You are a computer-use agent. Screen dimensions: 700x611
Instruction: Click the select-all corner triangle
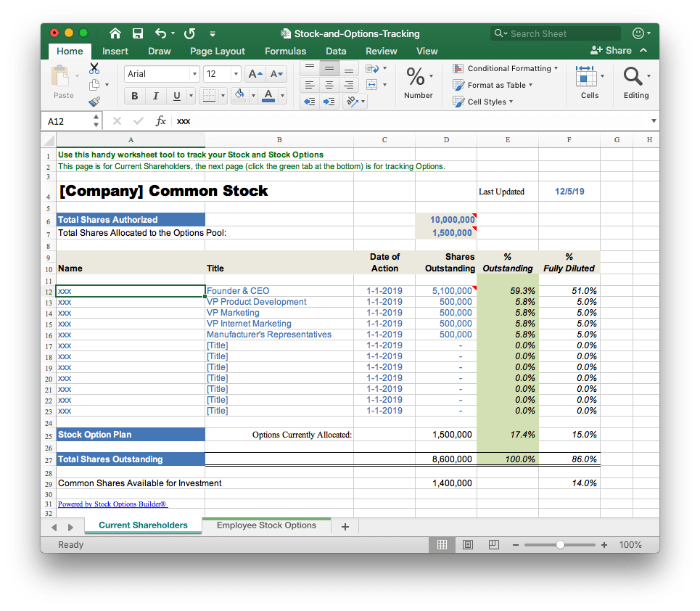(x=49, y=140)
